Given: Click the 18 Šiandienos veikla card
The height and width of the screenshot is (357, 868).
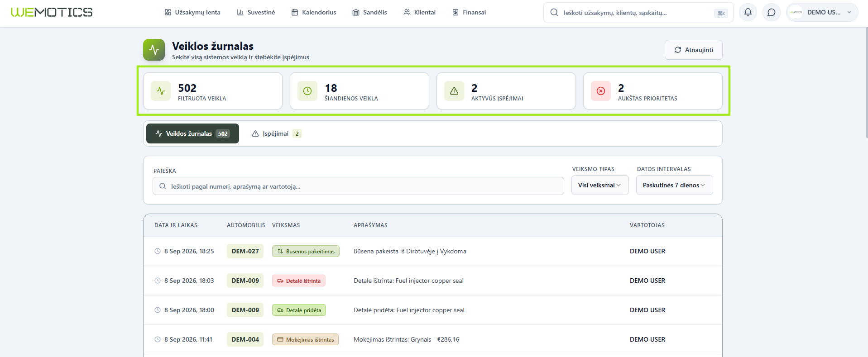Looking at the screenshot, I should pos(360,91).
